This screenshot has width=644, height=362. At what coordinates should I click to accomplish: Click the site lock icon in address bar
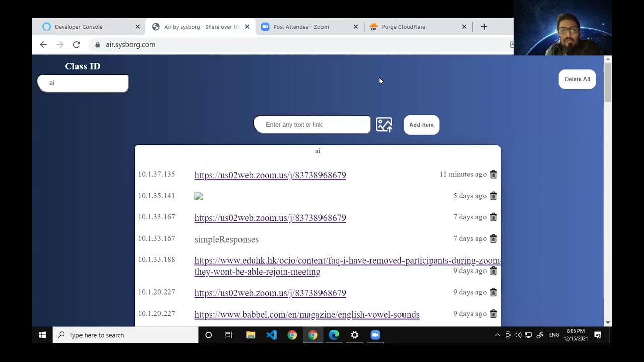point(98,44)
